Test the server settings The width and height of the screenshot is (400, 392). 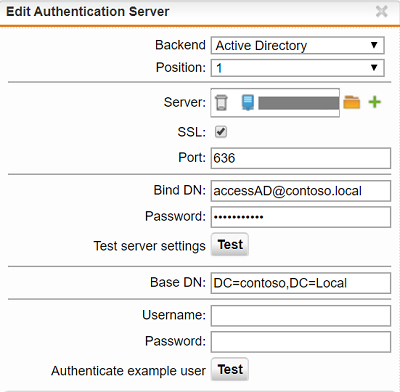point(230,245)
